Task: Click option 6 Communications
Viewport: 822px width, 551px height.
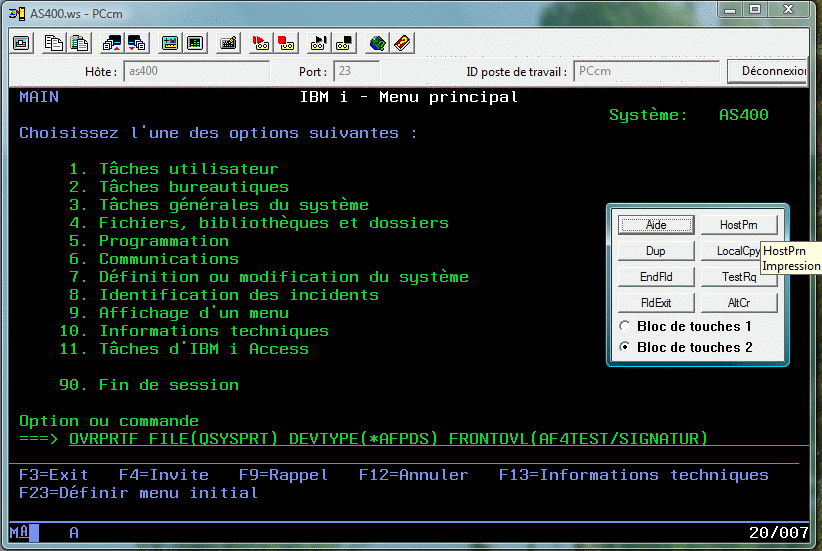Action: pyautogui.click(x=154, y=259)
